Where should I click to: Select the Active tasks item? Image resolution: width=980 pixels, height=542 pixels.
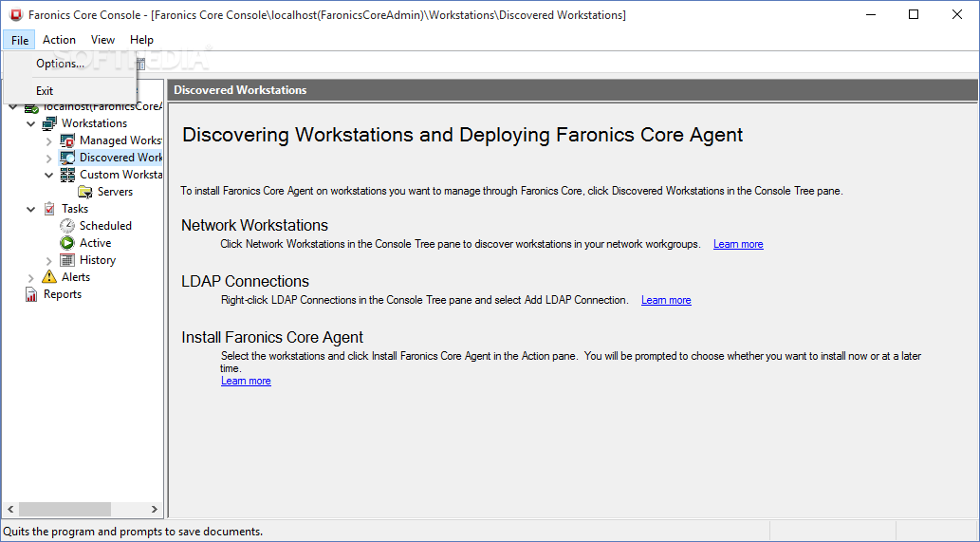[x=96, y=243]
